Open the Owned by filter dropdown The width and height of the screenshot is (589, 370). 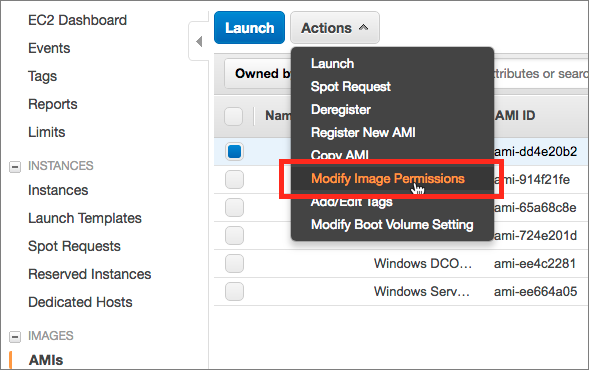pos(259,74)
